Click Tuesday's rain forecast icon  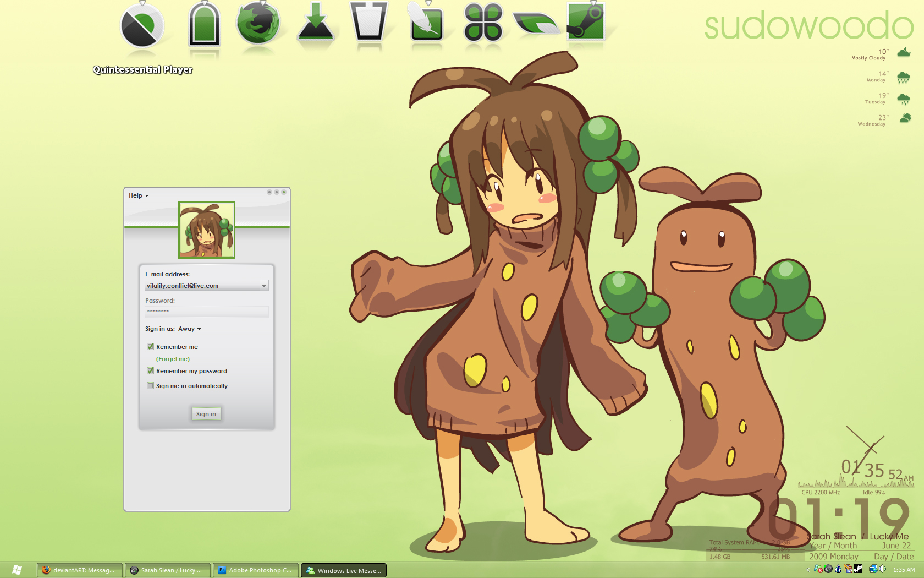[x=904, y=99]
